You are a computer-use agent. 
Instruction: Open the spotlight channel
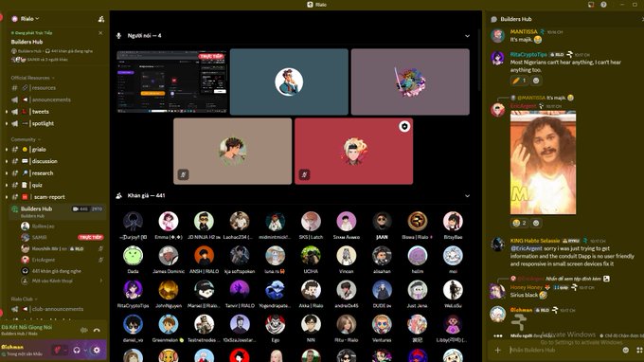(43, 124)
